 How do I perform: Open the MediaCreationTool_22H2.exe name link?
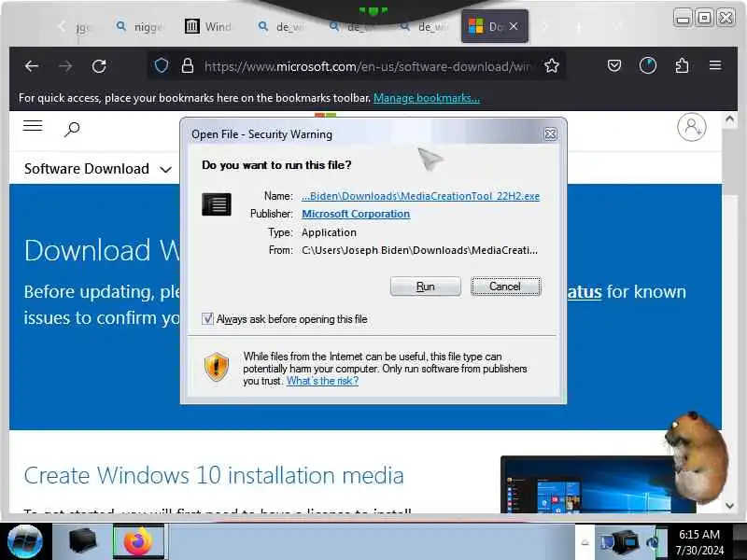pos(421,196)
